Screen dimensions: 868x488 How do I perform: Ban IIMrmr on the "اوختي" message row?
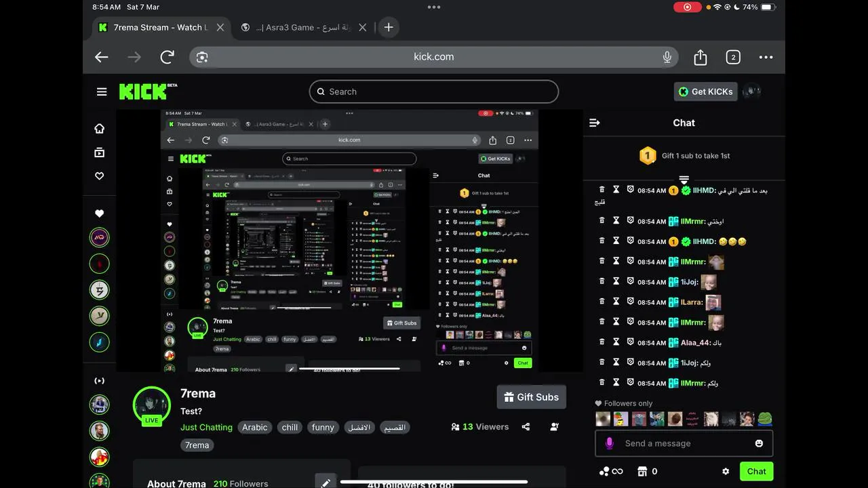point(630,220)
